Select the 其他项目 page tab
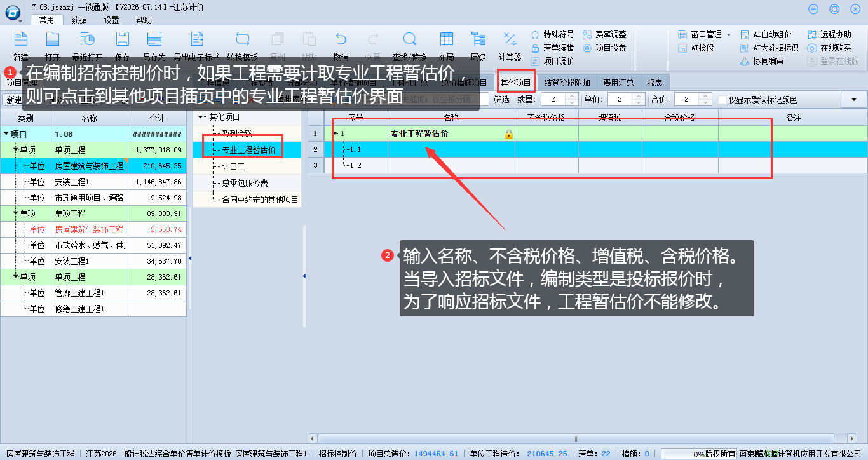Viewport: 868px width, 460px height. (x=515, y=83)
